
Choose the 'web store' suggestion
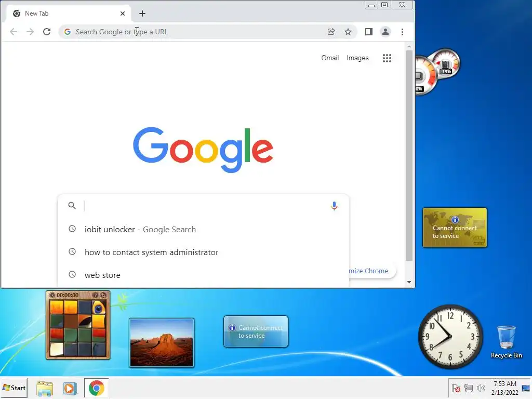[204, 275]
